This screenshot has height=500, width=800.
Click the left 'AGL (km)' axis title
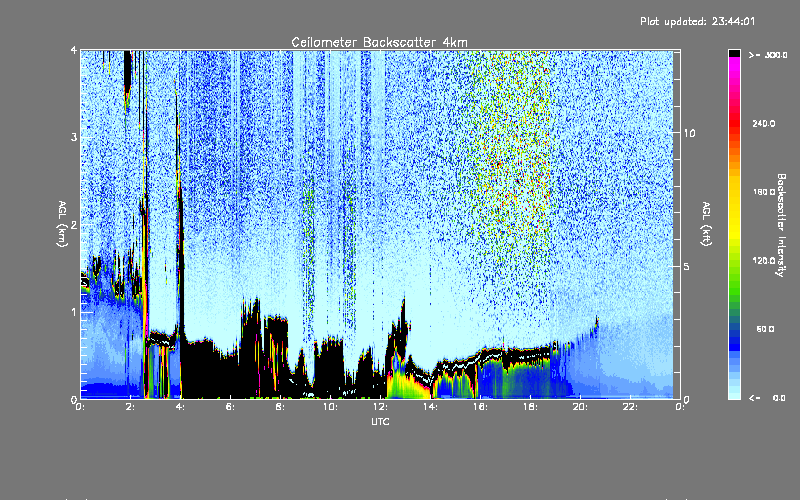click(62, 224)
